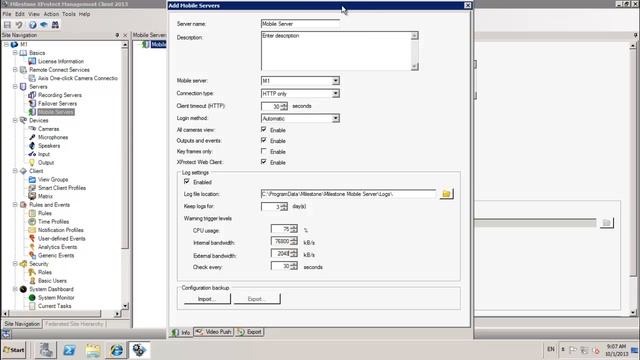The height and width of the screenshot is (360, 640).
Task: Select the Microphones node icon
Action: (x=32, y=138)
